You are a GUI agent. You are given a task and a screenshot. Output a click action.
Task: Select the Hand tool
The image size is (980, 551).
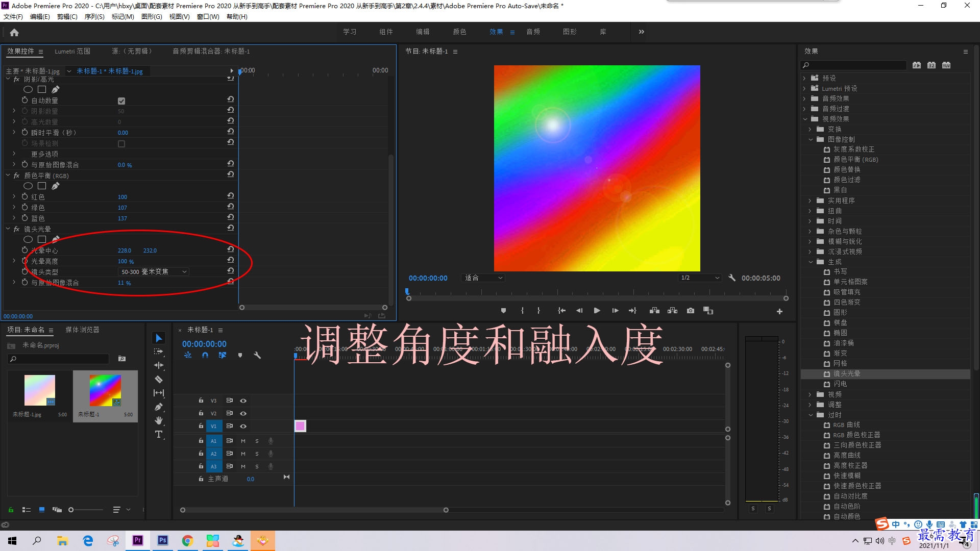159,420
